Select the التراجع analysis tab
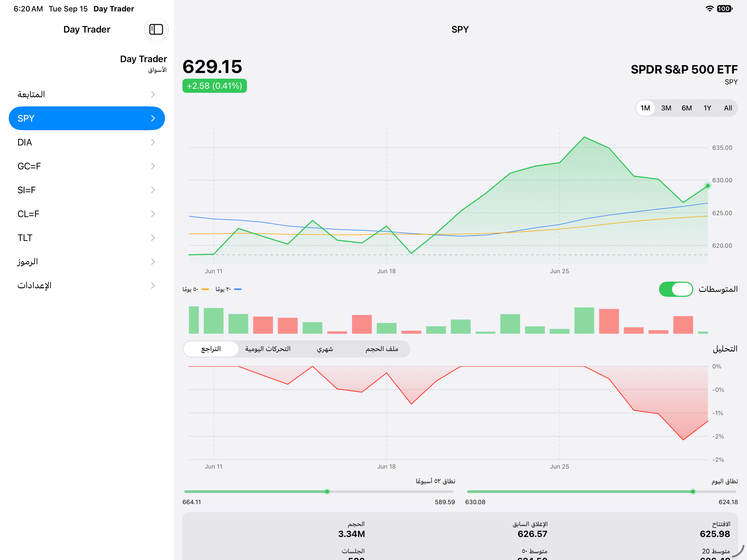 [211, 349]
